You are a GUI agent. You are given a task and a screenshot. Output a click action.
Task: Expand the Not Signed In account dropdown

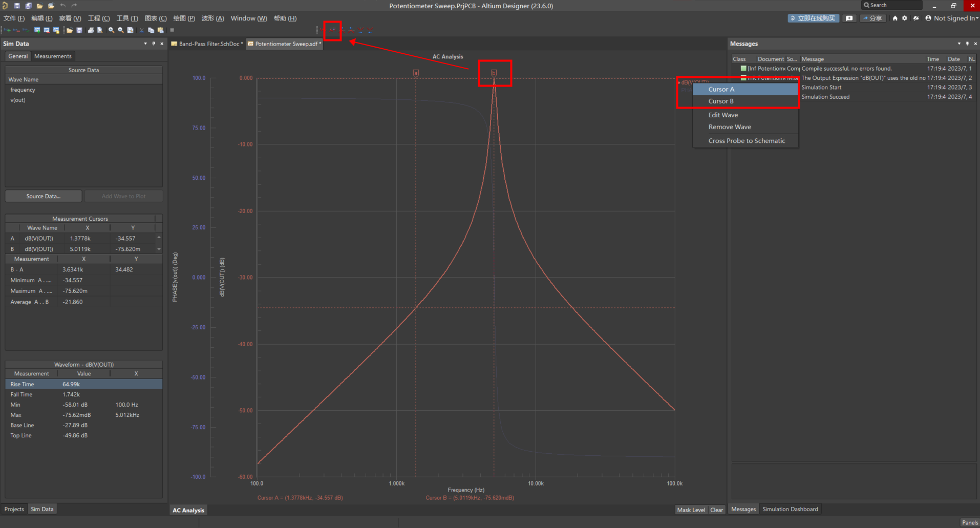coord(977,18)
